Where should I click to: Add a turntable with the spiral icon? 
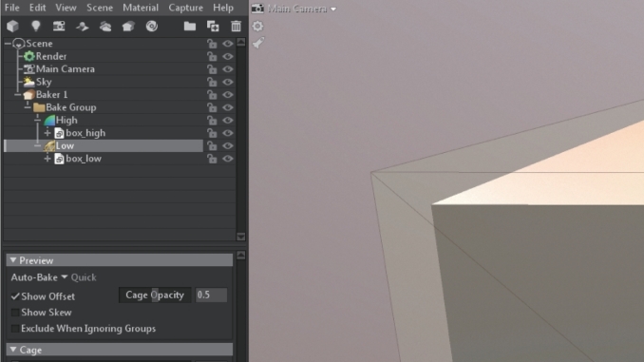point(152,26)
